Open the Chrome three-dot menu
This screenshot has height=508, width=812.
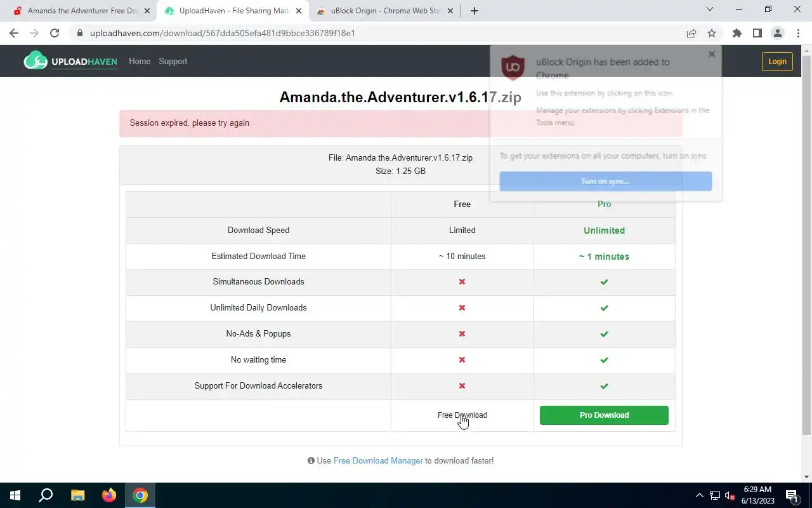pos(797,33)
